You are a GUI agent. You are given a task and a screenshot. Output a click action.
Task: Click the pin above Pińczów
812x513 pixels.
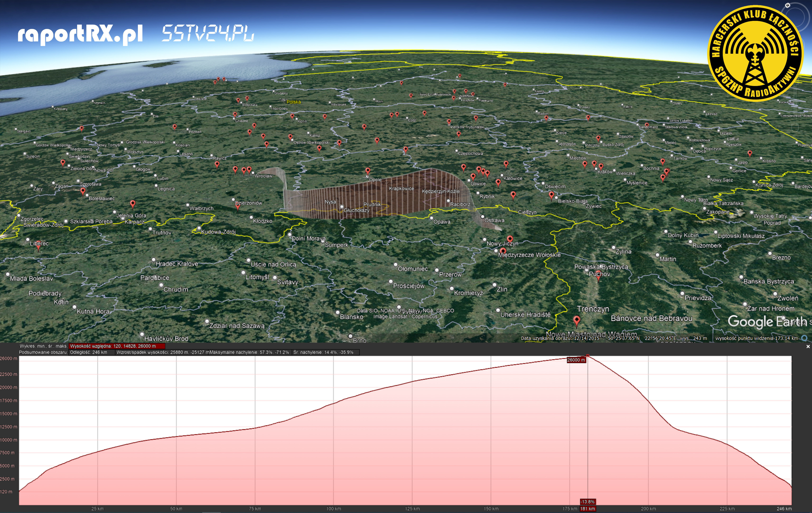[598, 138]
